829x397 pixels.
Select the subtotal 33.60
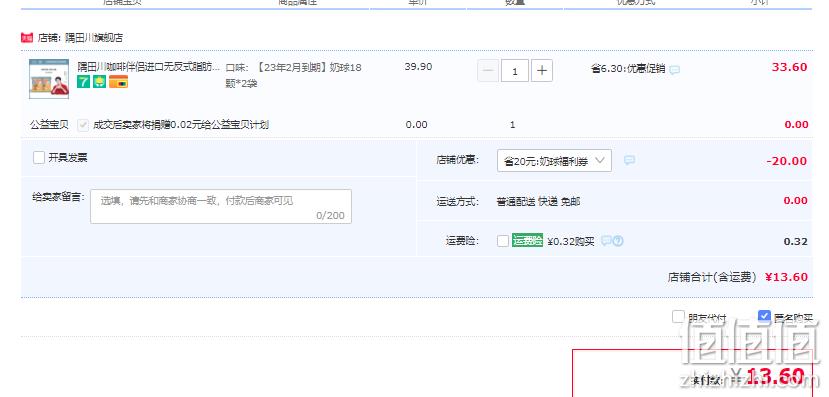tap(789, 67)
